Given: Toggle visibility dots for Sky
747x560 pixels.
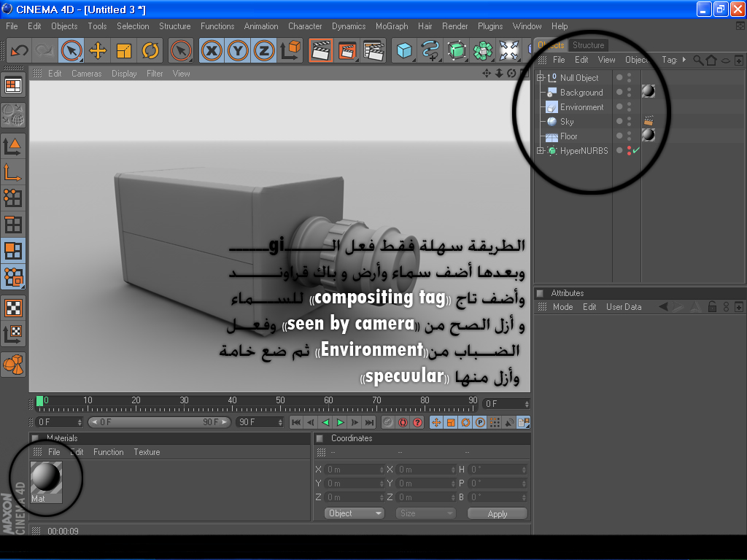Looking at the screenshot, I should [630, 122].
